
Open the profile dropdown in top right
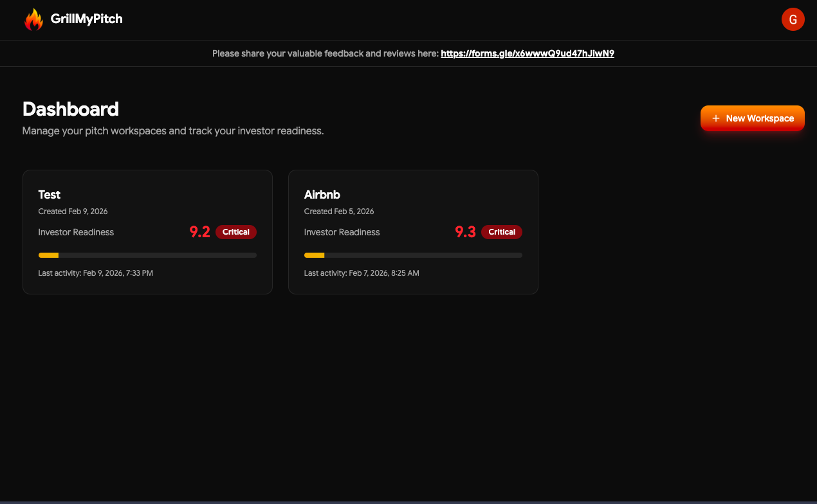793,19
